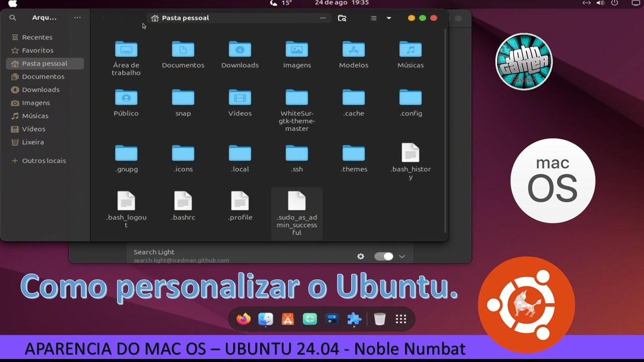644x362 pixels.
Task: Open the Área de trabalho folder
Action: click(x=126, y=58)
